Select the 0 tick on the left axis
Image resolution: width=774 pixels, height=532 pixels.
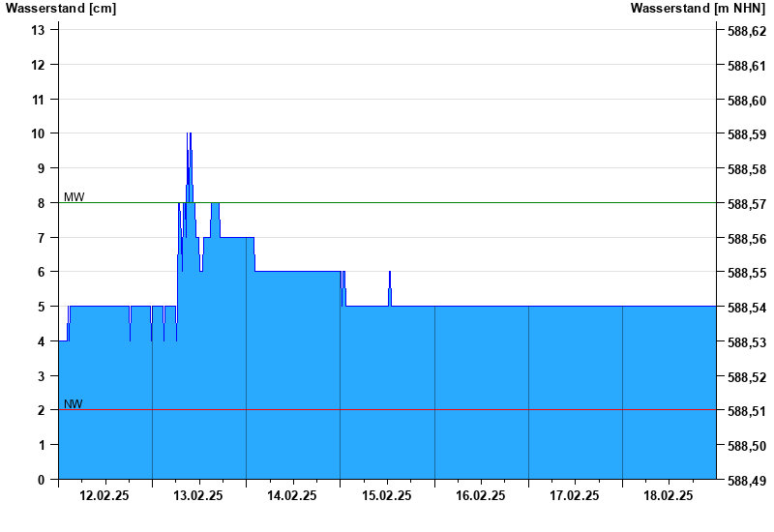pyautogui.click(x=42, y=480)
